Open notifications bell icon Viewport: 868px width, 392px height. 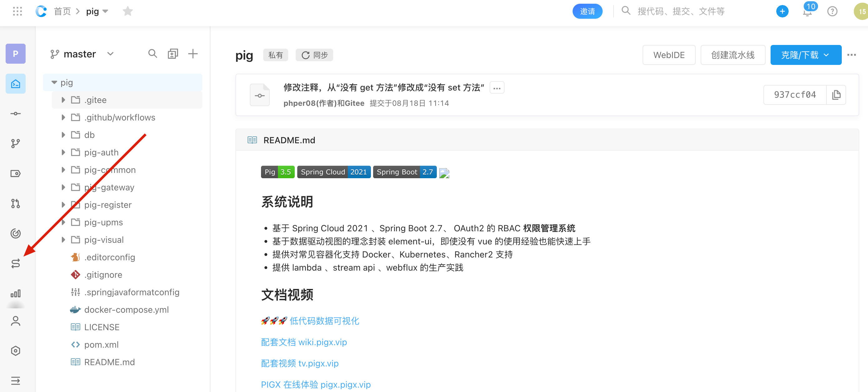pyautogui.click(x=808, y=12)
